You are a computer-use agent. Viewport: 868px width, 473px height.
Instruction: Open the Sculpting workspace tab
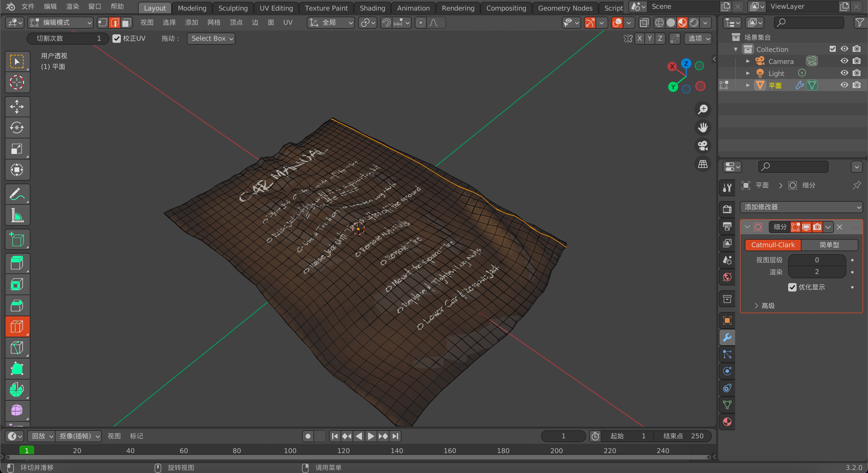(x=233, y=8)
